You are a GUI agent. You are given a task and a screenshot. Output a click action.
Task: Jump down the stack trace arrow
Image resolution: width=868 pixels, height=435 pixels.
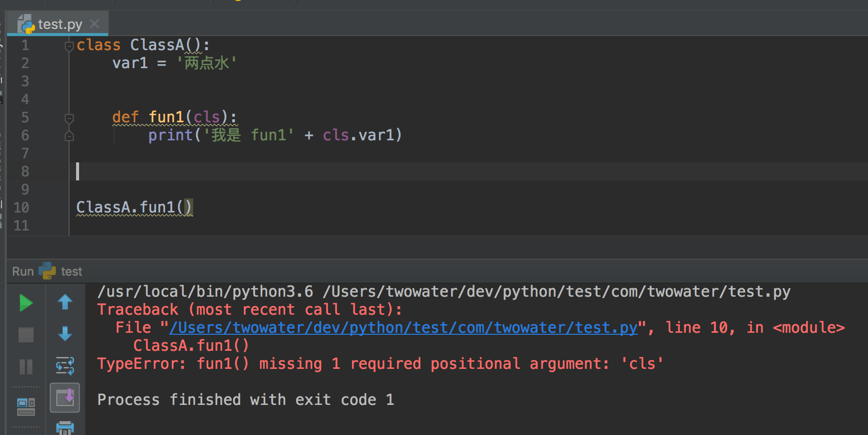click(65, 334)
